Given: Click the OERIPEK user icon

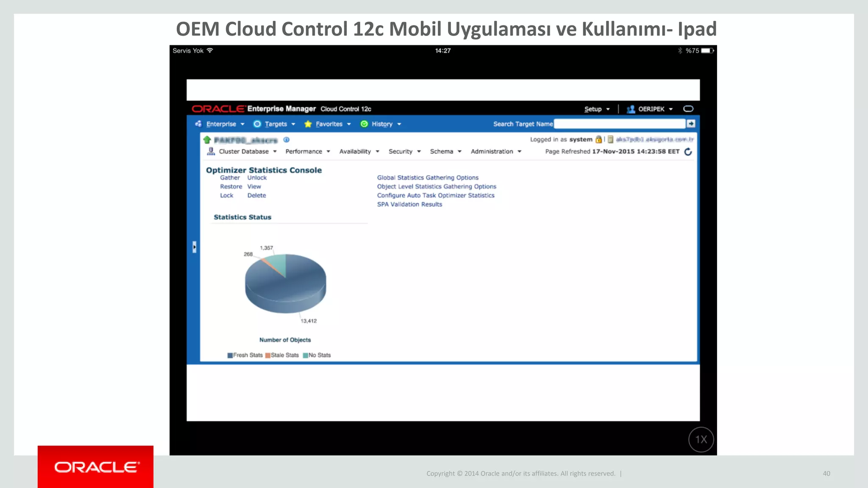Looking at the screenshot, I should pyautogui.click(x=631, y=109).
